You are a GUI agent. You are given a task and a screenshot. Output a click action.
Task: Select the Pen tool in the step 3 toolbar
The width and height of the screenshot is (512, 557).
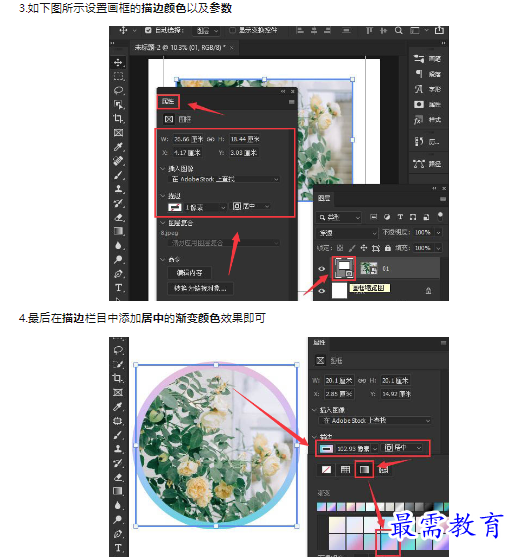tap(118, 274)
